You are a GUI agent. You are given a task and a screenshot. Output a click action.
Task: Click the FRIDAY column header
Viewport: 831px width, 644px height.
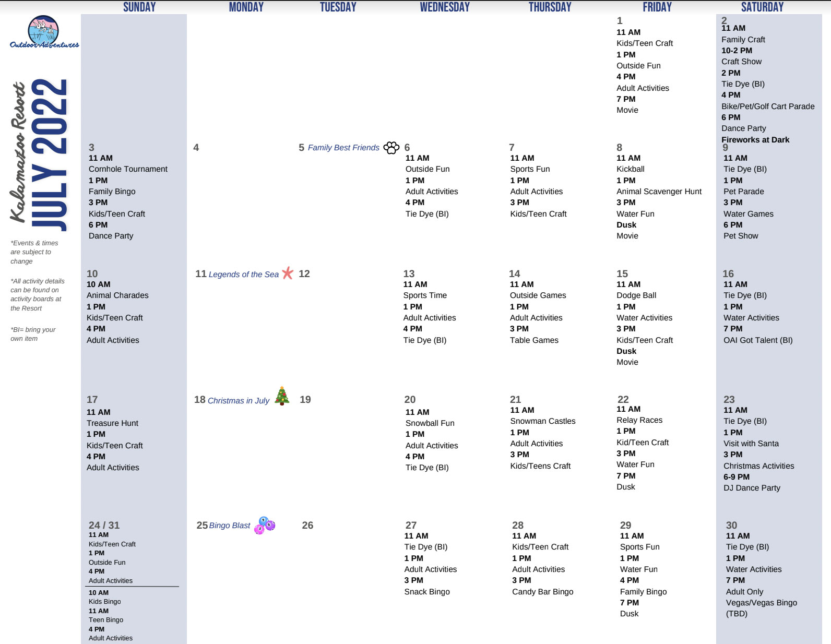click(657, 7)
